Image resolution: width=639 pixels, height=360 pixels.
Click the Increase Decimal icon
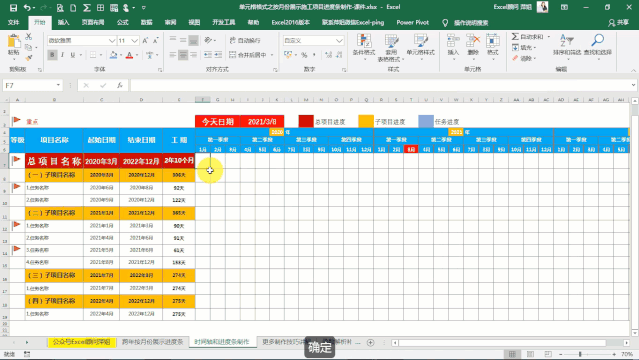click(328, 55)
